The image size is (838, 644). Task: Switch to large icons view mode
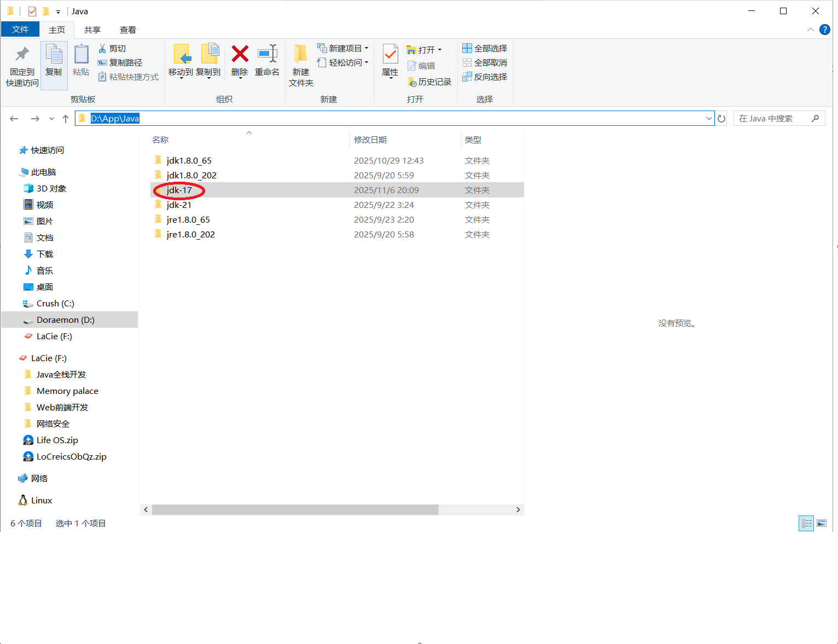(x=822, y=524)
